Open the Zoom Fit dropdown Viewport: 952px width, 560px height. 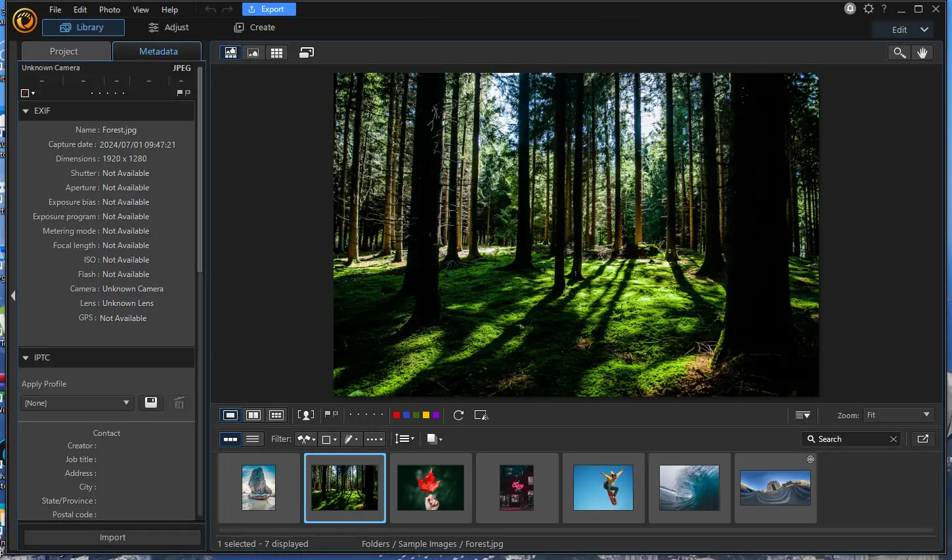(898, 415)
